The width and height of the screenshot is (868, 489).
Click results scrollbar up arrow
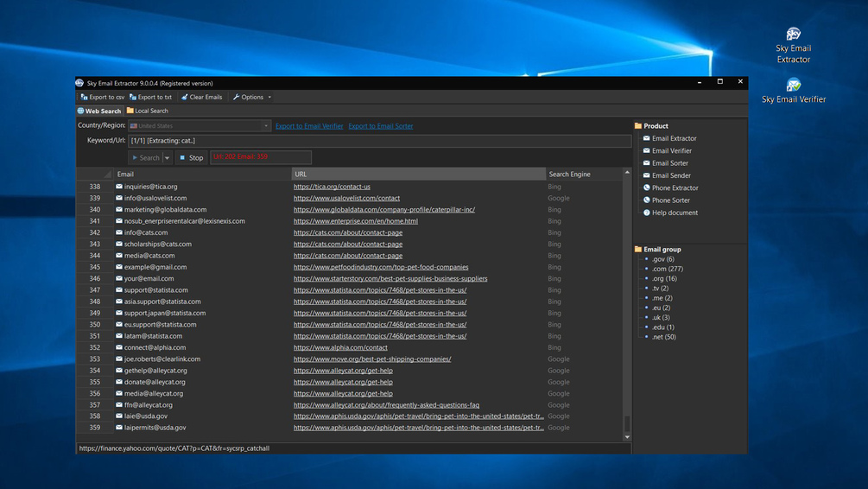point(627,173)
